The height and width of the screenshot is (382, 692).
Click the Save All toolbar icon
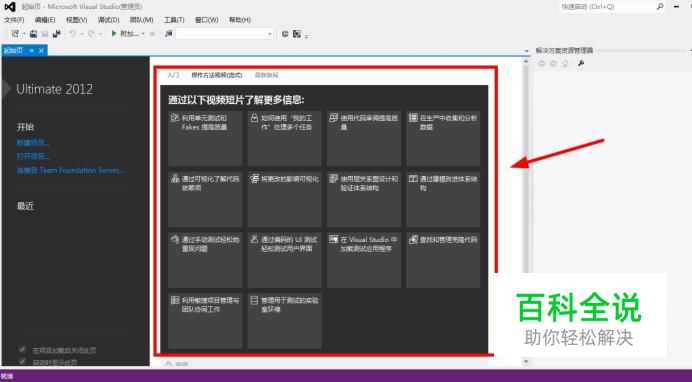(x=56, y=34)
